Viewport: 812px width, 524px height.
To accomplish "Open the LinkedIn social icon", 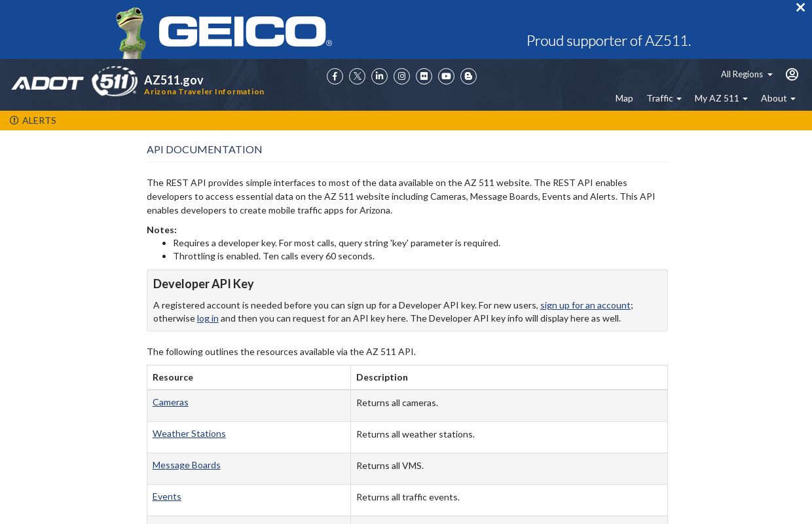I will click(x=379, y=77).
